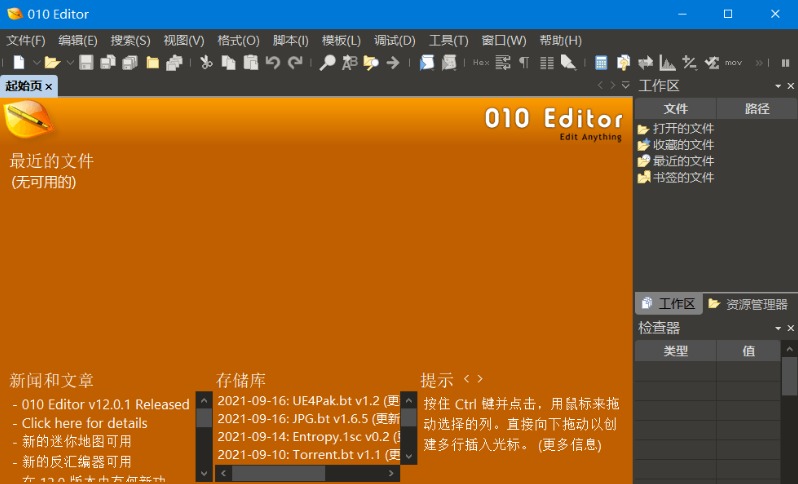Screen dimensions: 798x484
Task: Show the next tip arrow
Action: click(x=479, y=379)
